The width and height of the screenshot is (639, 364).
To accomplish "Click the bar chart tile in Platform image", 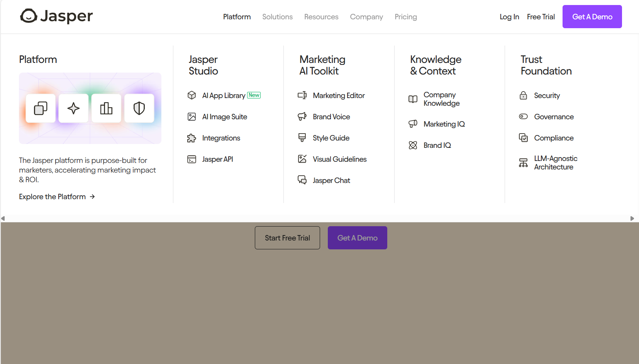I will [x=106, y=108].
